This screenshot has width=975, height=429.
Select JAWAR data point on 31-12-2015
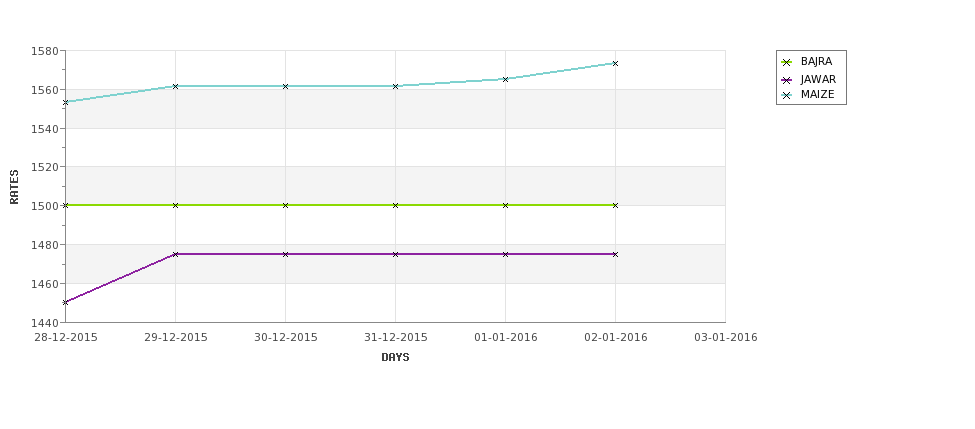click(x=395, y=254)
